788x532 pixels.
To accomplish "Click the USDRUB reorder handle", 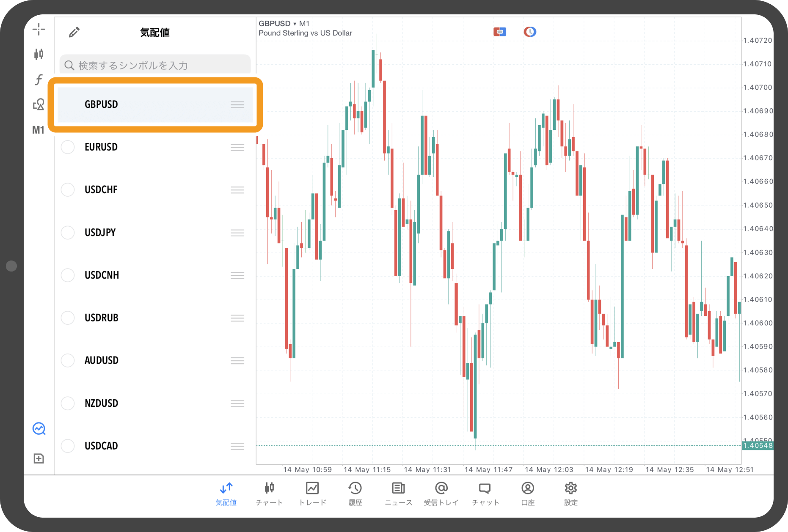I will tap(237, 318).
